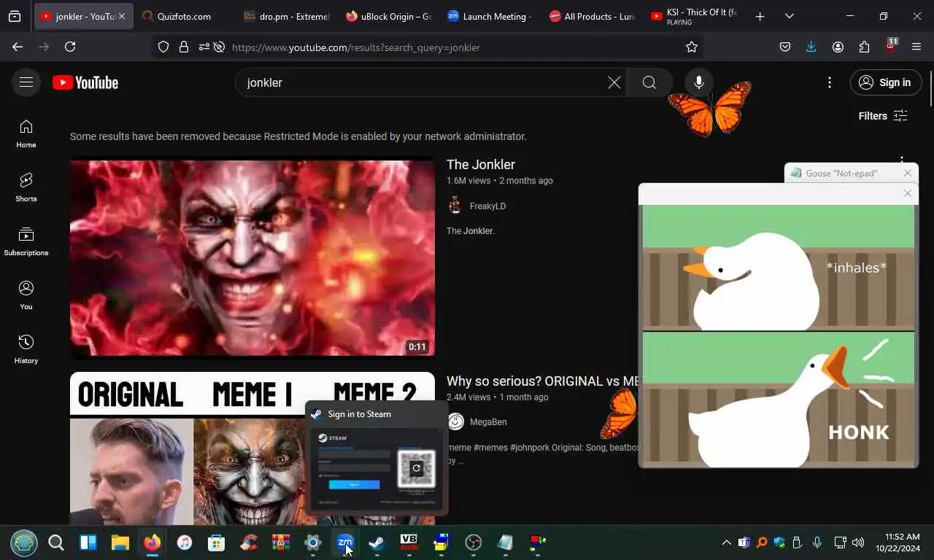This screenshot has height=560, width=934.
Task: Open Microsoft Store from taskbar
Action: click(x=216, y=542)
